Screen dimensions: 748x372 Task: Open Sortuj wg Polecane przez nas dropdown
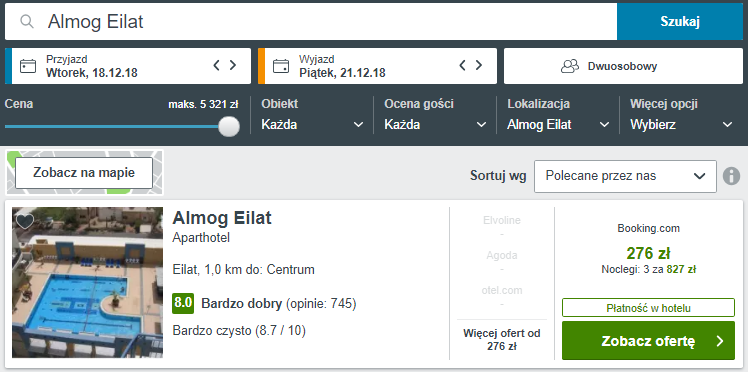[x=625, y=176]
